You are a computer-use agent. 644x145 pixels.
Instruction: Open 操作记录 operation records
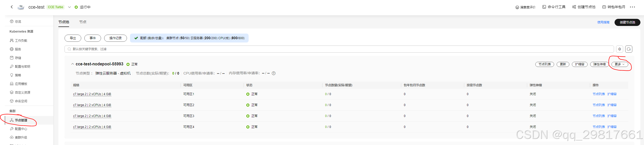point(116,38)
